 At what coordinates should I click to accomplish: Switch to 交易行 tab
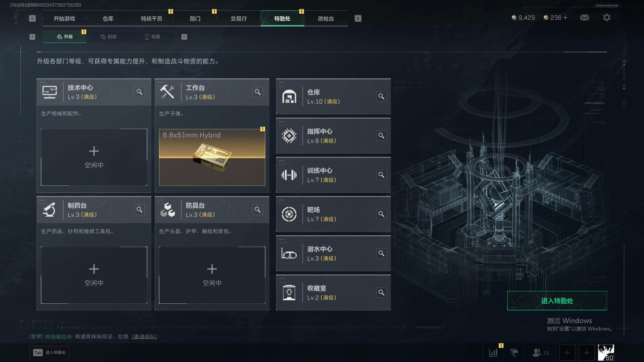click(238, 18)
